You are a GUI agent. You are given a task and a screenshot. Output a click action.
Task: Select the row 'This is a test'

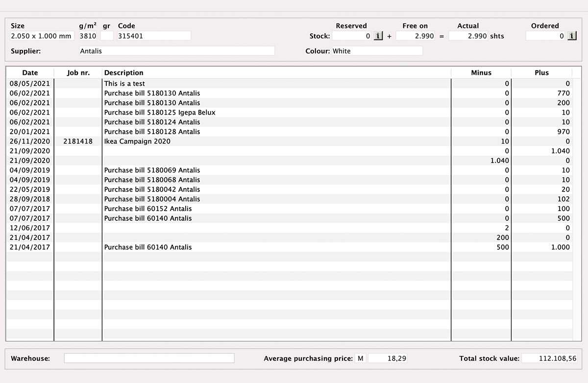click(x=289, y=84)
